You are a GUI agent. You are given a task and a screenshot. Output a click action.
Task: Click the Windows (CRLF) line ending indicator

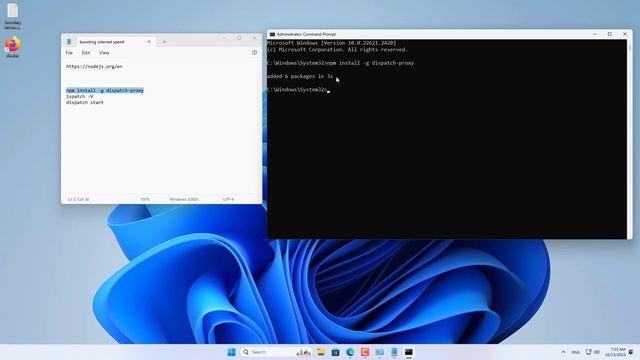pyautogui.click(x=184, y=199)
